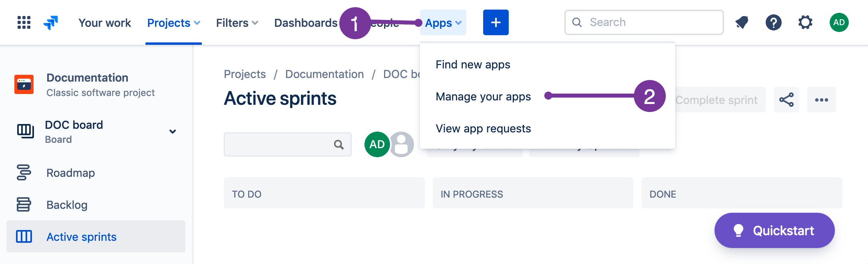Open the Quickstart panel
This screenshot has height=264, width=868.
tap(774, 230)
